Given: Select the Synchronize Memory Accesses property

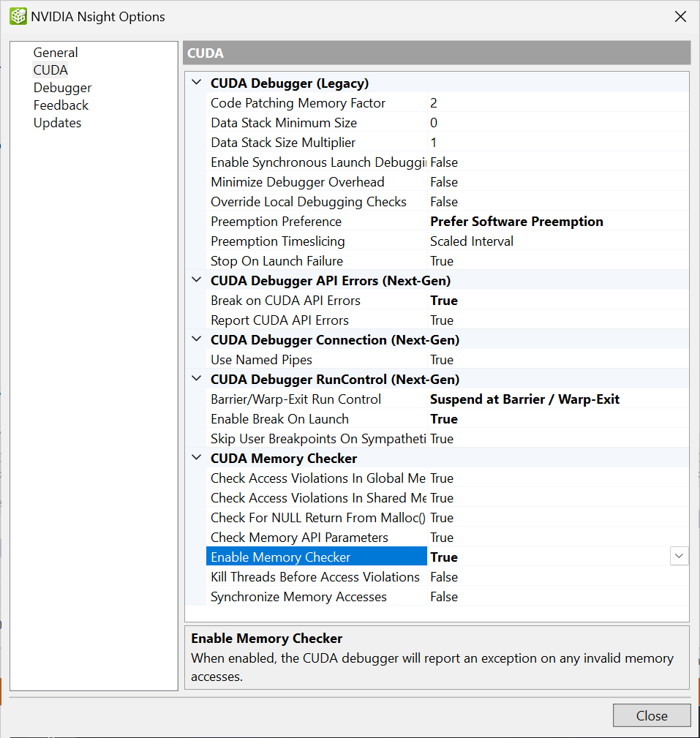Looking at the screenshot, I should [316, 598].
